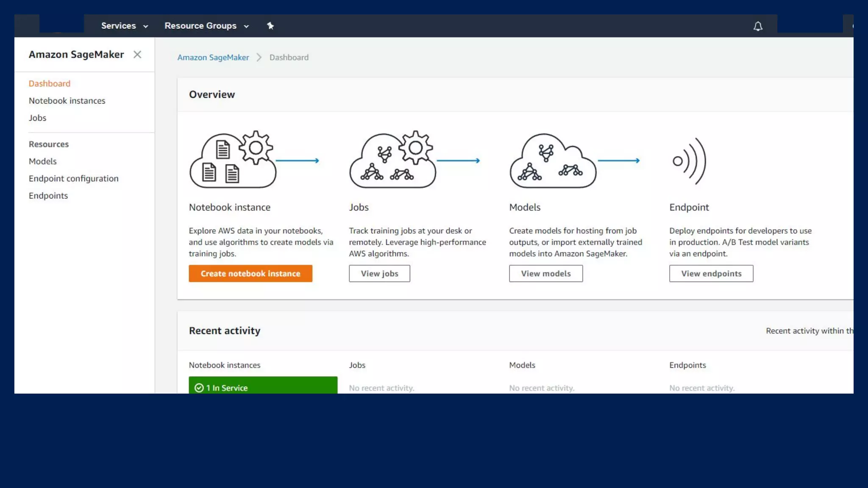868x488 pixels.
Task: Click the 1 In Service status bar
Action: coord(263,385)
